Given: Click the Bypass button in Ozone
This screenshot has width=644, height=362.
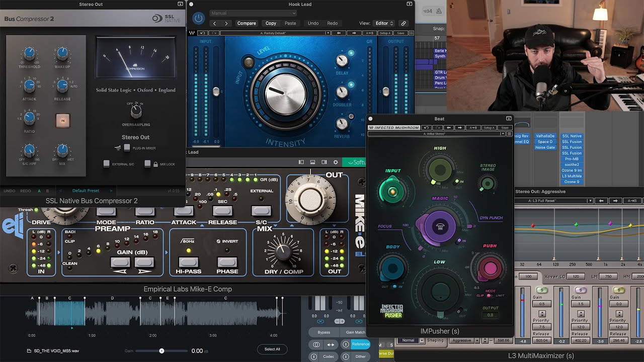Looking at the screenshot, I should (x=324, y=332).
